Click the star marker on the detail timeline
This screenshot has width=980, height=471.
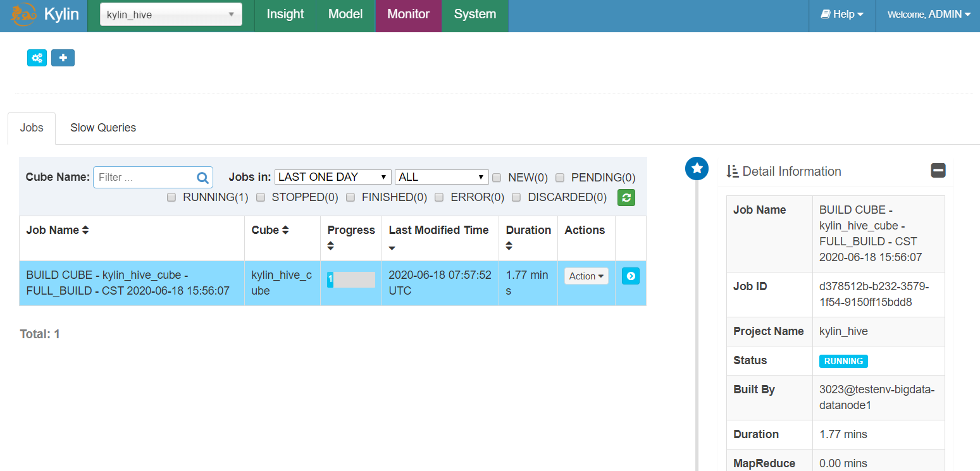coord(697,168)
